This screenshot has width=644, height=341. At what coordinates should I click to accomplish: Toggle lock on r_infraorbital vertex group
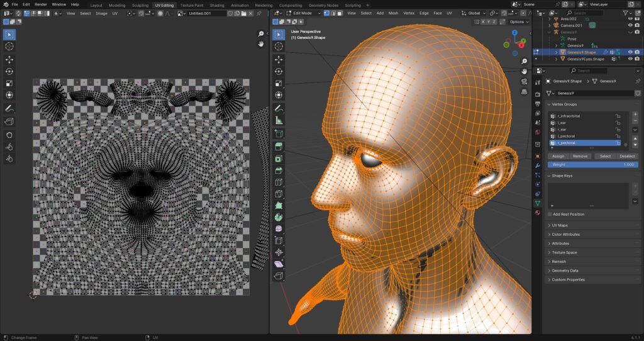tap(618, 116)
